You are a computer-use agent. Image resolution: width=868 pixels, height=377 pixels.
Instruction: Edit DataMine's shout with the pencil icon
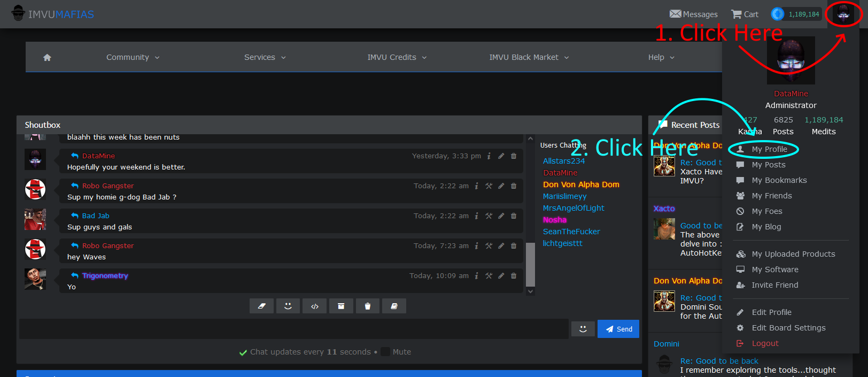501,156
